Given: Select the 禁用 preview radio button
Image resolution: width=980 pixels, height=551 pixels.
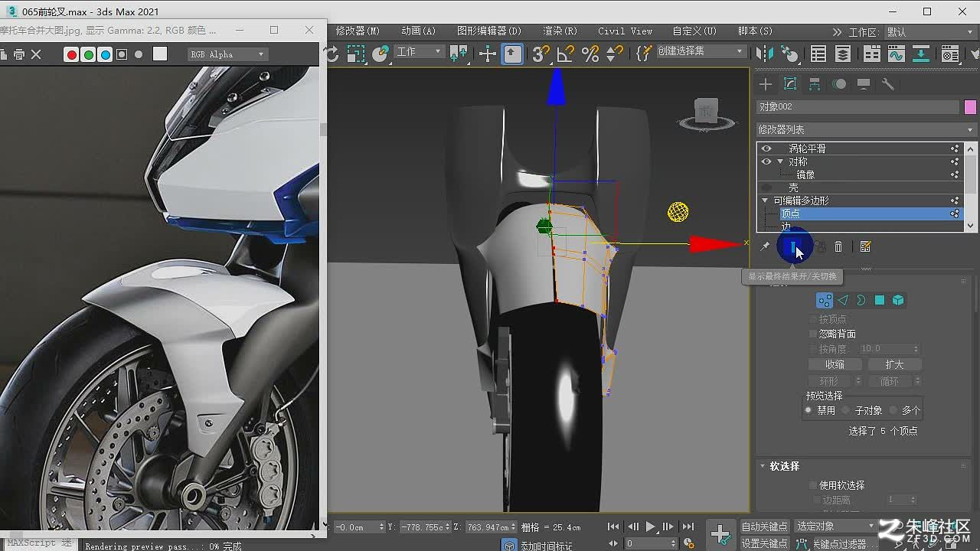Looking at the screenshot, I should pyautogui.click(x=808, y=410).
